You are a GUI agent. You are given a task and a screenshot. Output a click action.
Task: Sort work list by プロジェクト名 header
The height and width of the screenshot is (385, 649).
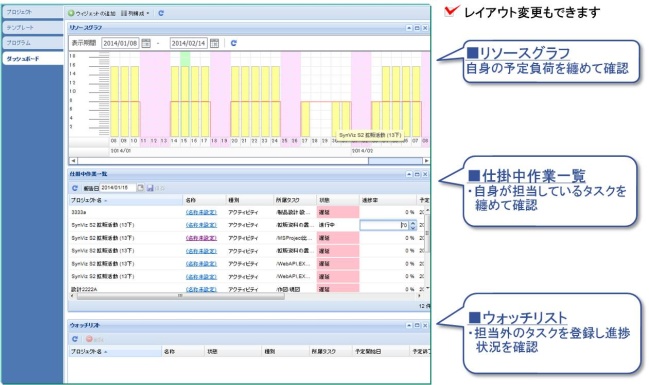point(125,200)
